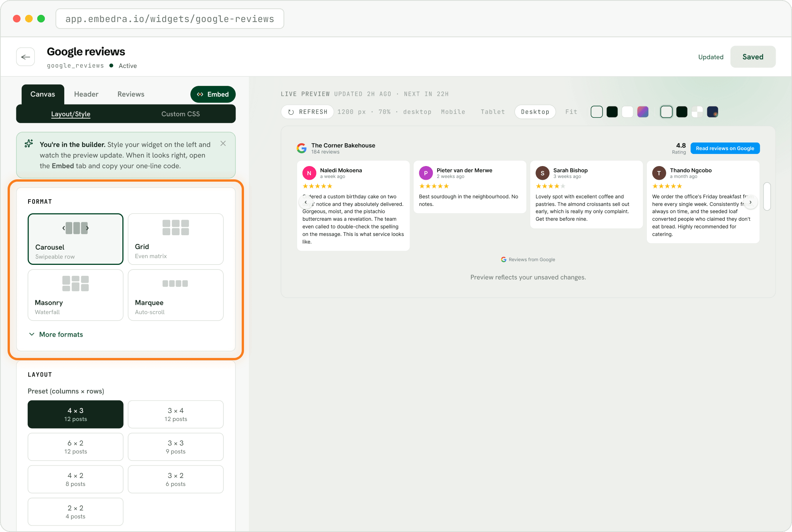
Task: Open the Reviews from Google link
Action: pyautogui.click(x=528, y=260)
